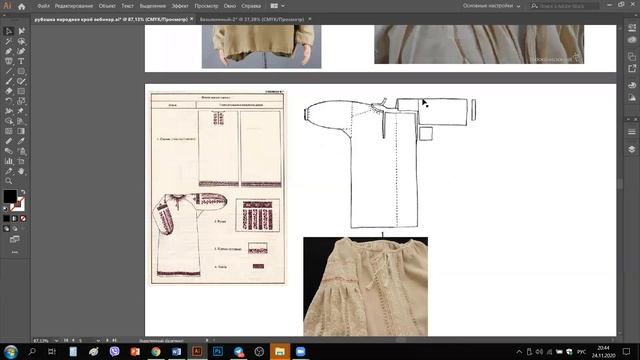Change the Screen Mode button
640x360 pixels.
pos(15,239)
